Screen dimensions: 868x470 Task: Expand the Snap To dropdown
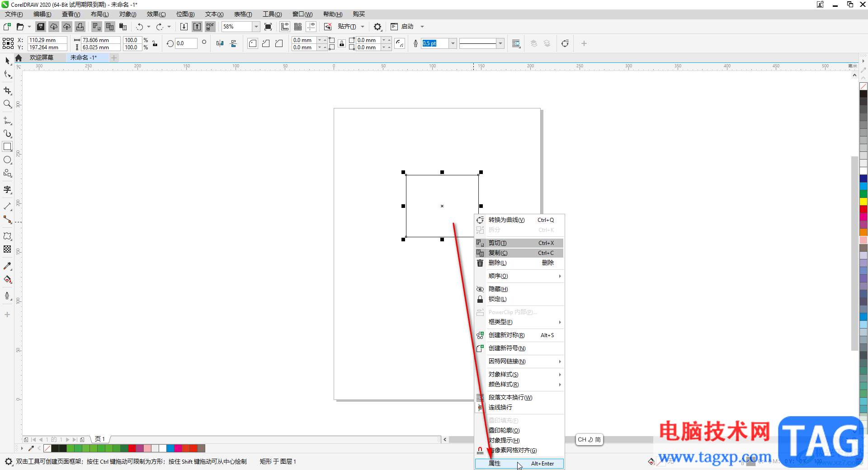point(363,27)
